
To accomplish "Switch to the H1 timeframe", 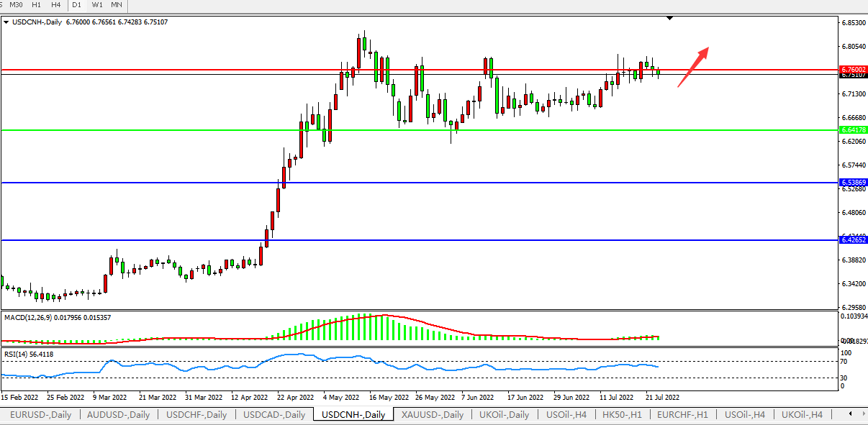I will [x=37, y=5].
